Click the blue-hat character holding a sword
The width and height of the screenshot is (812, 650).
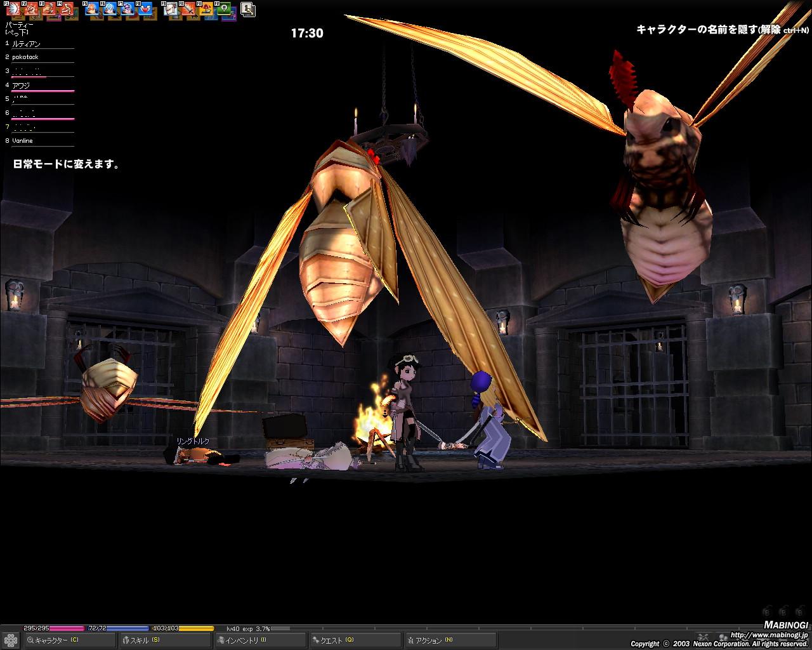[489, 420]
